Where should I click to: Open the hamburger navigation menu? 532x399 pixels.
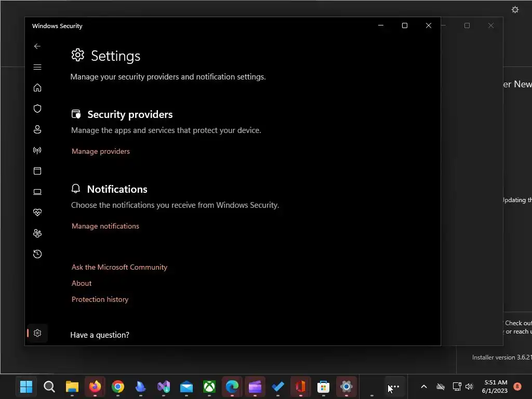[x=37, y=67]
